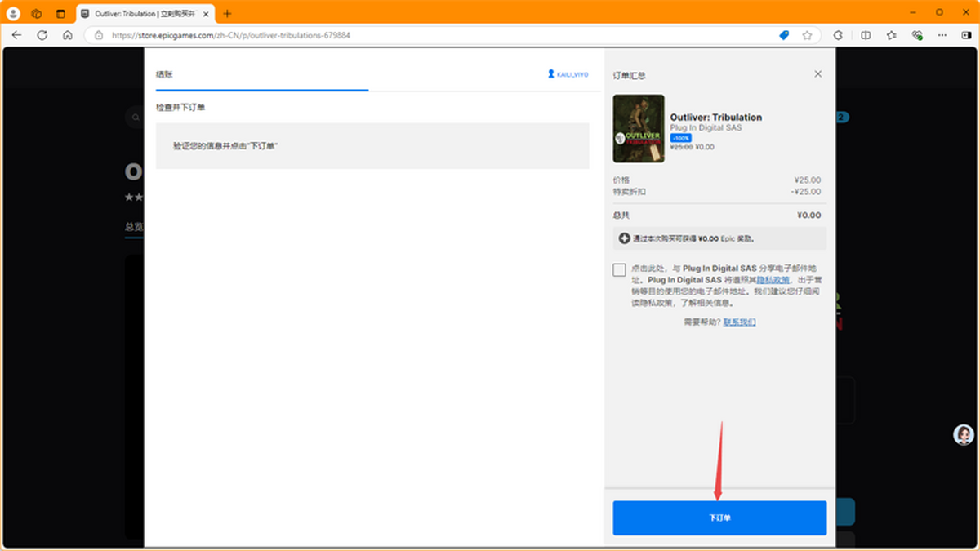This screenshot has width=980, height=551.
Task: Open the browser profile avatar icon
Action: [x=13, y=13]
